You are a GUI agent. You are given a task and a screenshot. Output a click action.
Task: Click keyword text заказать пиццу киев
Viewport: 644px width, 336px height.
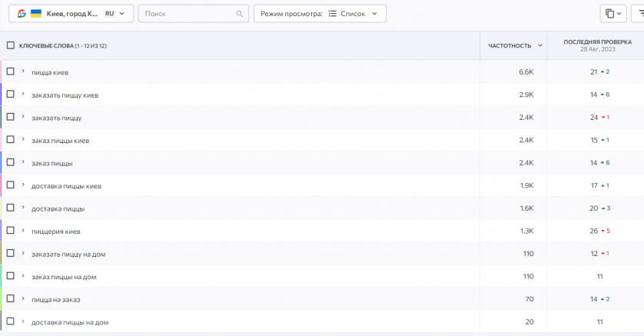tap(65, 95)
